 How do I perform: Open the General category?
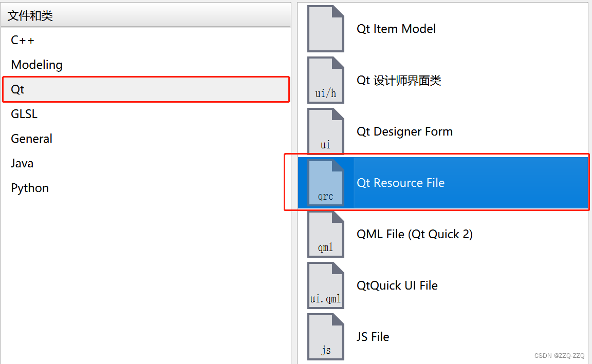click(146, 139)
